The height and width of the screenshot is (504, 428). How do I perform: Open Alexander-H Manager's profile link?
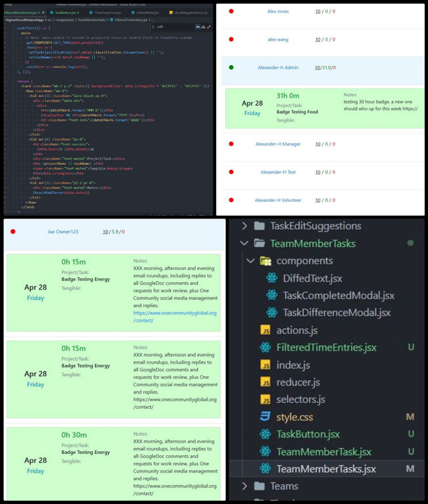pos(278,144)
